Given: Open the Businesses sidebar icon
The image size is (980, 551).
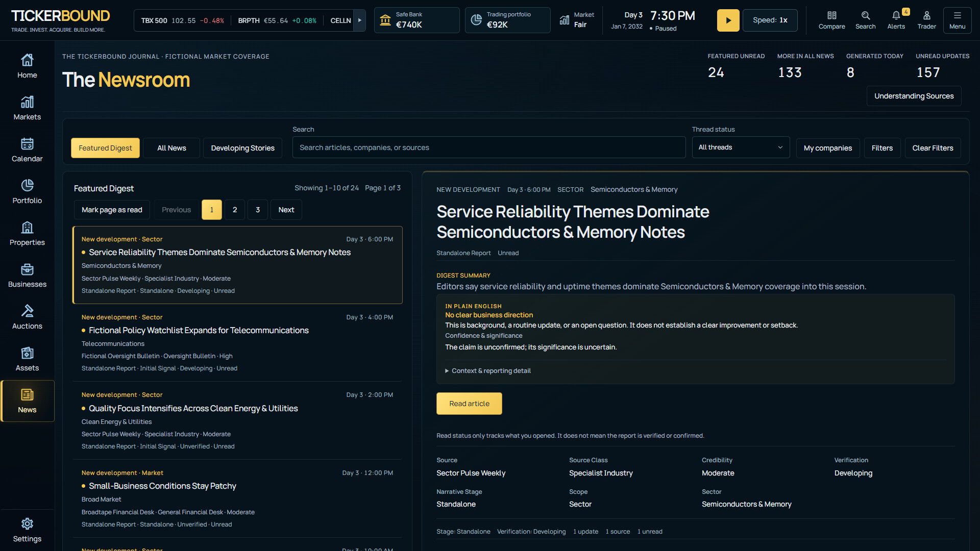Looking at the screenshot, I should tap(27, 275).
